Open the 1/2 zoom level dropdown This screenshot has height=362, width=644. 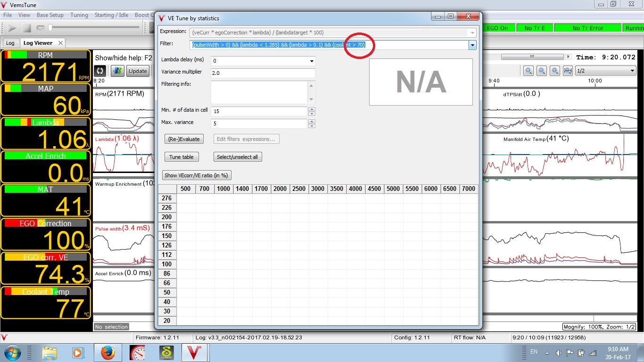click(x=632, y=71)
